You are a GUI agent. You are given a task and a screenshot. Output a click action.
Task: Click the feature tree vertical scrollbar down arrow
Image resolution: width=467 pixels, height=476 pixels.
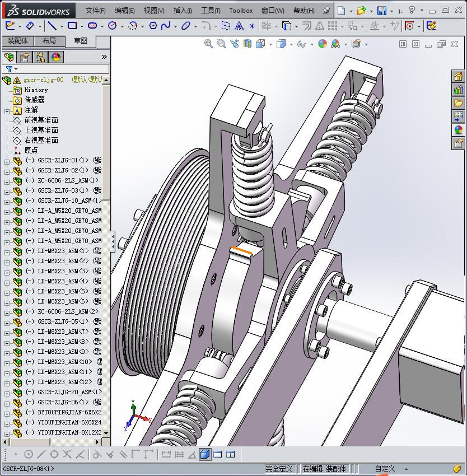pyautogui.click(x=106, y=433)
